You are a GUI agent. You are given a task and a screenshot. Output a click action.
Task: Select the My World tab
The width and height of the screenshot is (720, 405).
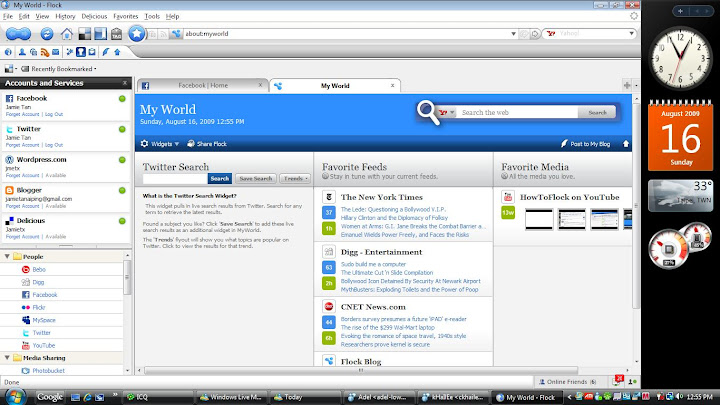pos(335,85)
